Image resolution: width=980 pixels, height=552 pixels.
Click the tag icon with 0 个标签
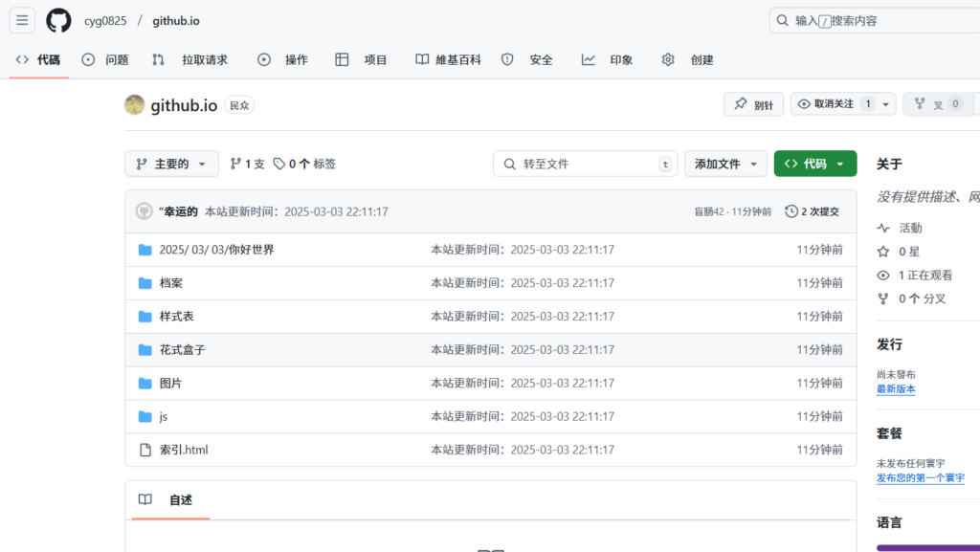tap(279, 164)
